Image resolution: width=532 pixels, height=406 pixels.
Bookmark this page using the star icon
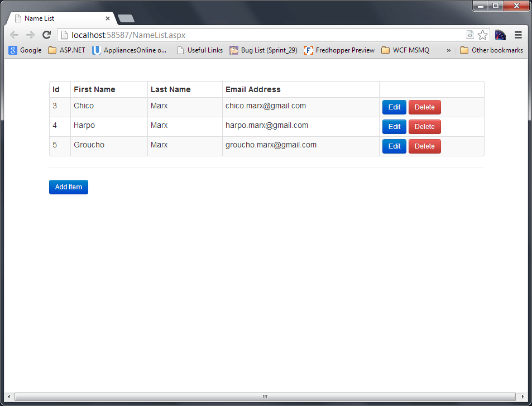click(x=482, y=35)
